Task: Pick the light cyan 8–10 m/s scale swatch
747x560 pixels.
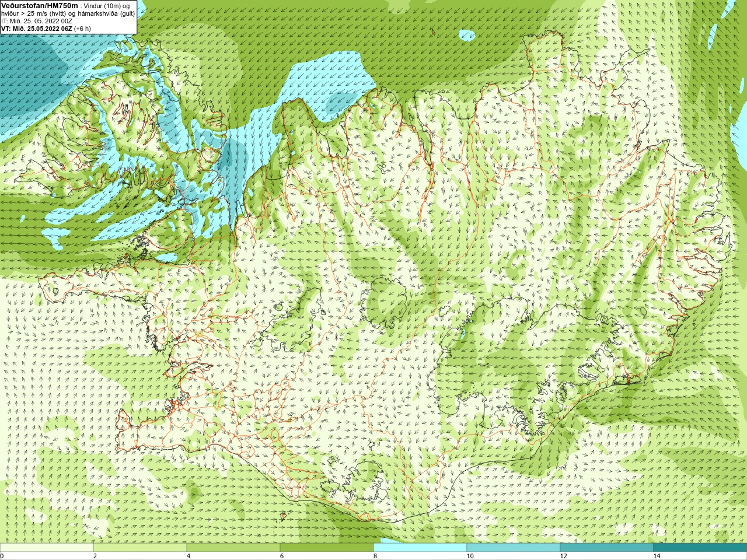Action: pos(420,548)
